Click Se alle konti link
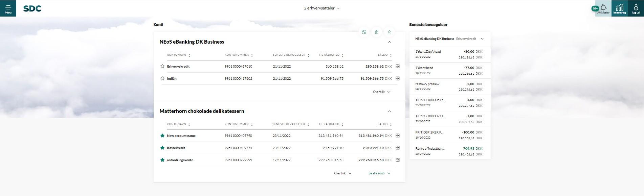This screenshot has height=196, width=644. tap(379, 173)
